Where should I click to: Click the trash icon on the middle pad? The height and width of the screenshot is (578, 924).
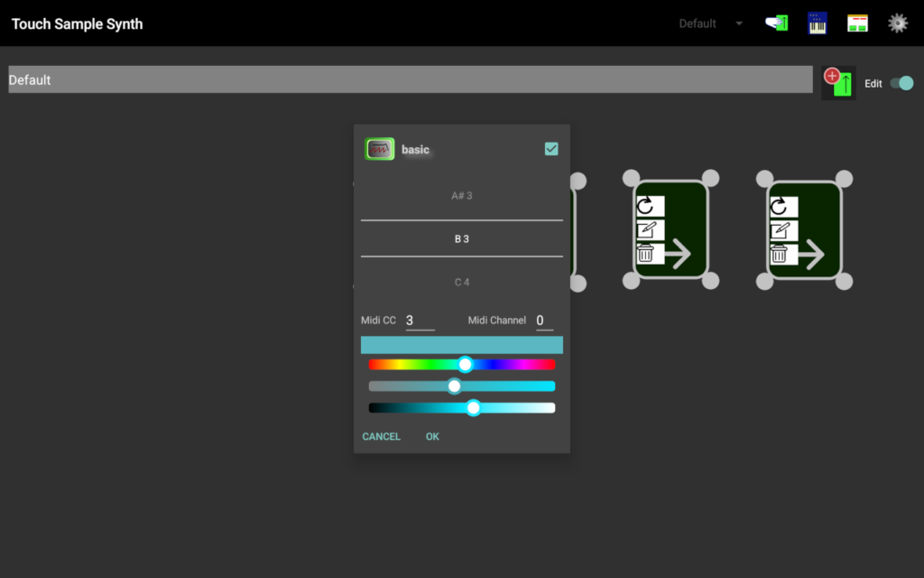click(x=646, y=254)
